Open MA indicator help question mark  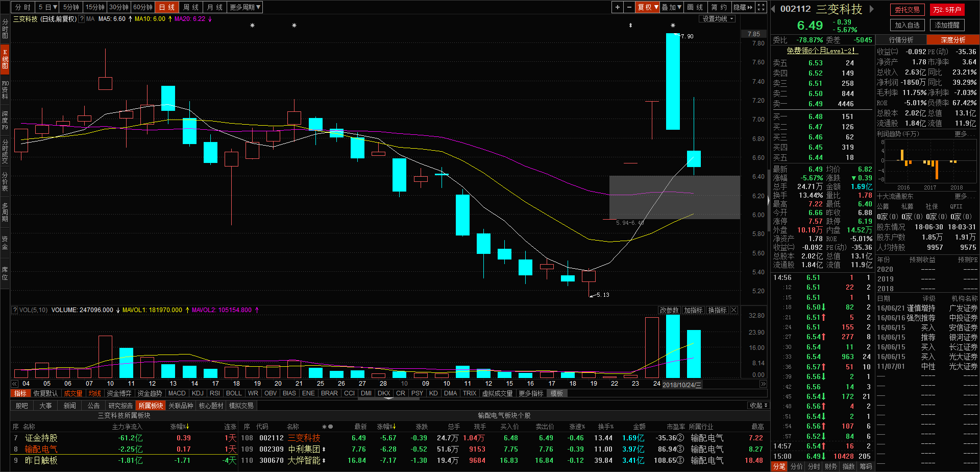[x=82, y=19]
